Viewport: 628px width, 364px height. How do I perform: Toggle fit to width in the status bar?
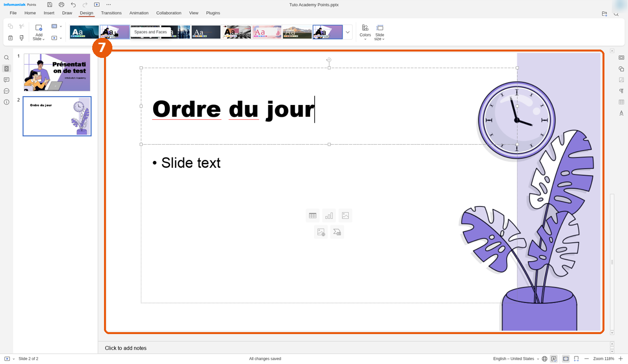pyautogui.click(x=576, y=359)
